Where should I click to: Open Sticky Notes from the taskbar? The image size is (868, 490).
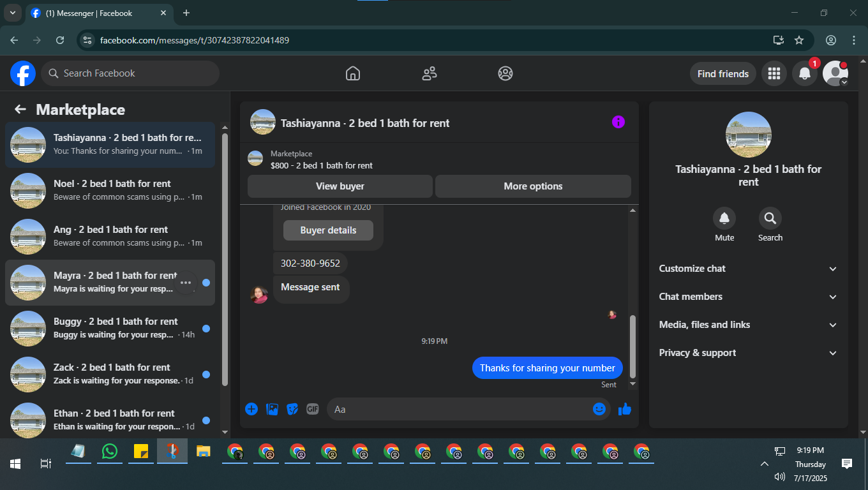[x=141, y=451]
